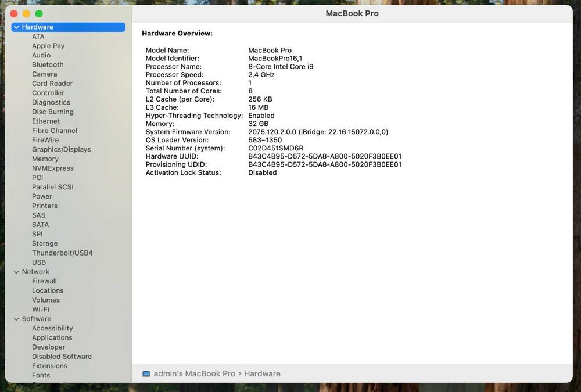Select NVMExpress in the sidebar

click(x=53, y=168)
